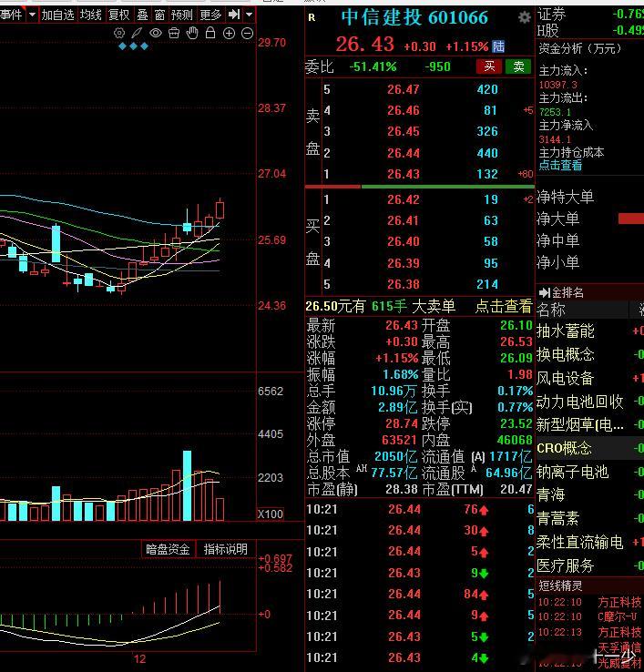The height and width of the screenshot is (672, 644).
Task: Click the R marker before stock name
Action: (312, 17)
